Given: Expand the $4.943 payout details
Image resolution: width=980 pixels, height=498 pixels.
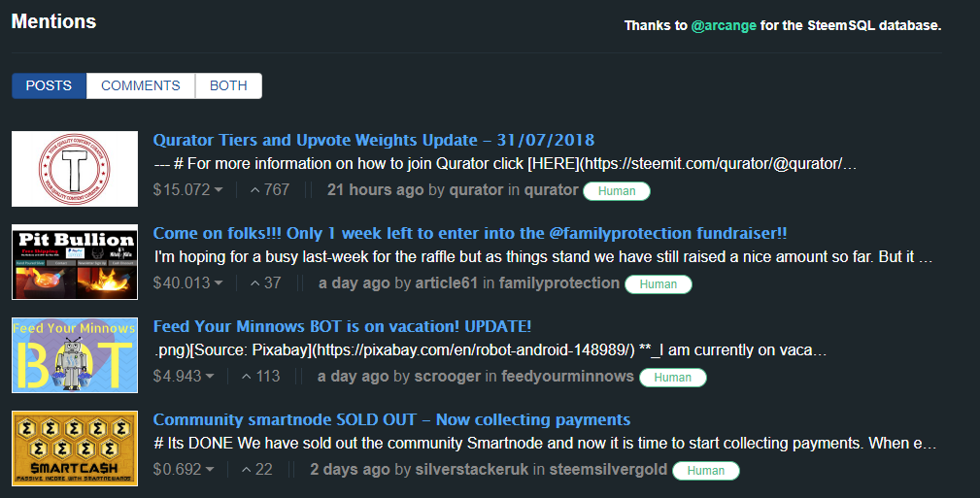Looking at the screenshot, I should (210, 376).
